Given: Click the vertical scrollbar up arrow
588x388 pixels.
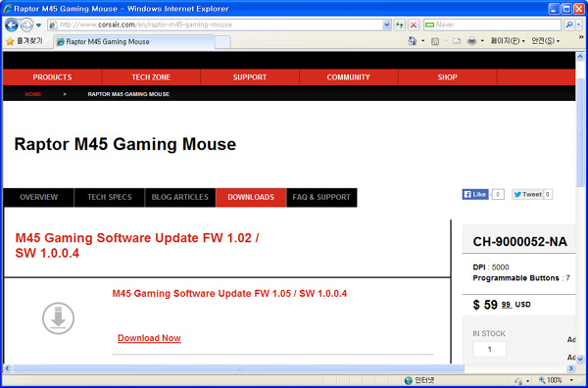Looking at the screenshot, I should [580, 57].
